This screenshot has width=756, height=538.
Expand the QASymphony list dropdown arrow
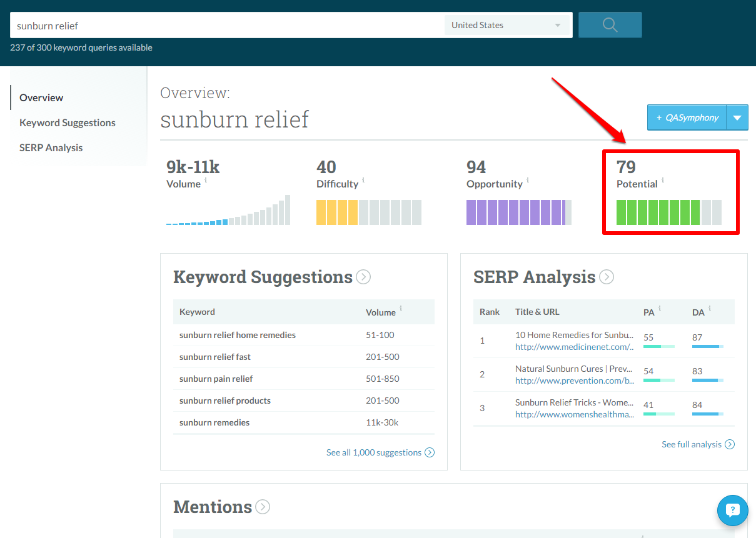click(x=737, y=117)
